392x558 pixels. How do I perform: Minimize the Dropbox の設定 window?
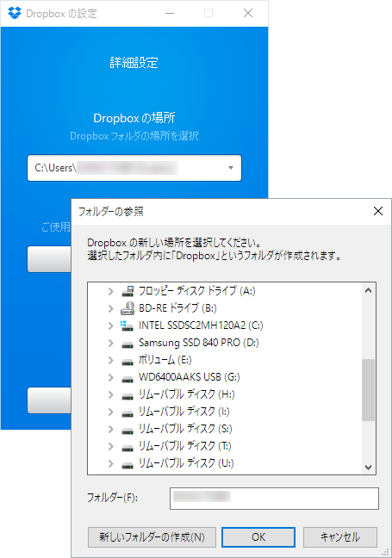pos(170,13)
